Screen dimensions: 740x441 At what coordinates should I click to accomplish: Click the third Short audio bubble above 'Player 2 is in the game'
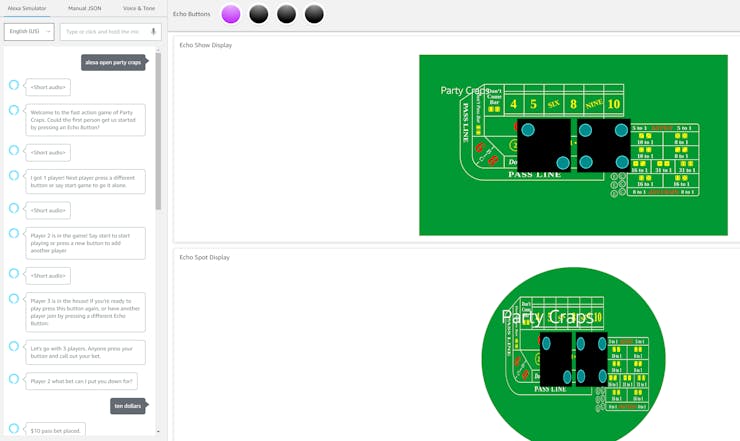click(x=48, y=211)
